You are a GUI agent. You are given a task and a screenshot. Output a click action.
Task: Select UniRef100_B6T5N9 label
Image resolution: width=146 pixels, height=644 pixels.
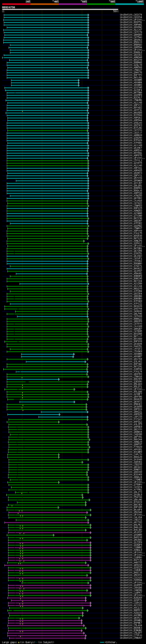click(131, 93)
